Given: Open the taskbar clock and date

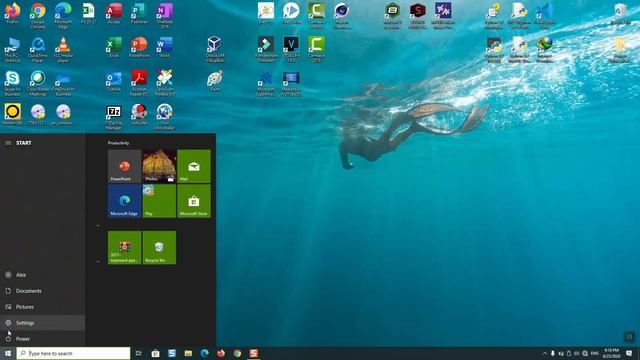Looking at the screenshot, I should coord(611,353).
